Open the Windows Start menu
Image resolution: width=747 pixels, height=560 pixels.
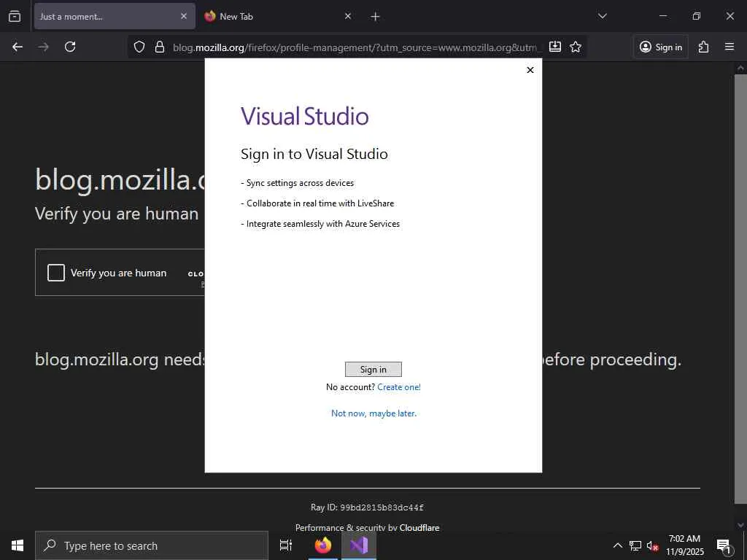pyautogui.click(x=18, y=545)
